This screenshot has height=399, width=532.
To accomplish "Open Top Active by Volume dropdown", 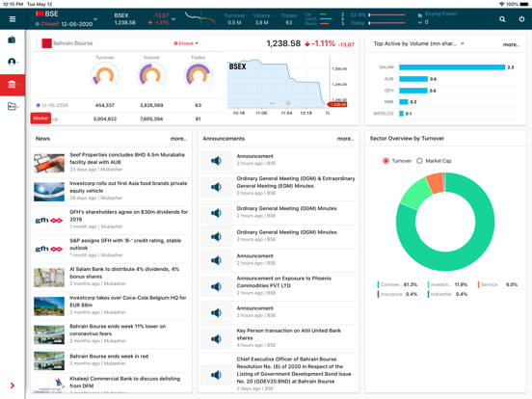I will [462, 43].
